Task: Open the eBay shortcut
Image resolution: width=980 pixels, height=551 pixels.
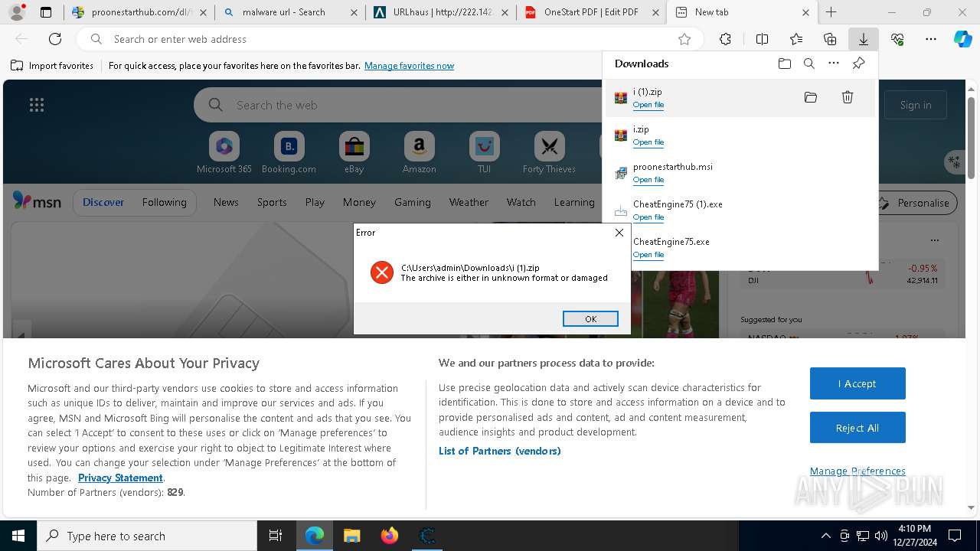Action: click(x=354, y=153)
